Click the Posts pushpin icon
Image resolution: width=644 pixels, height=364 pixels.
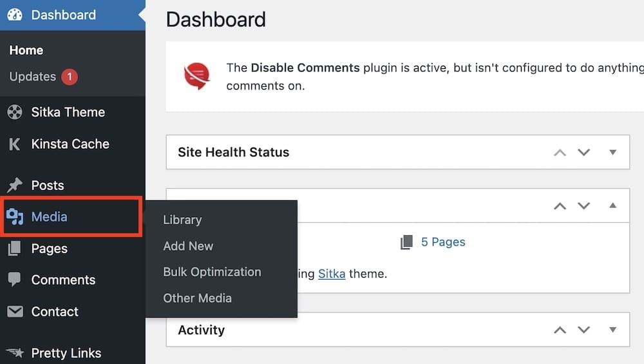pos(15,185)
